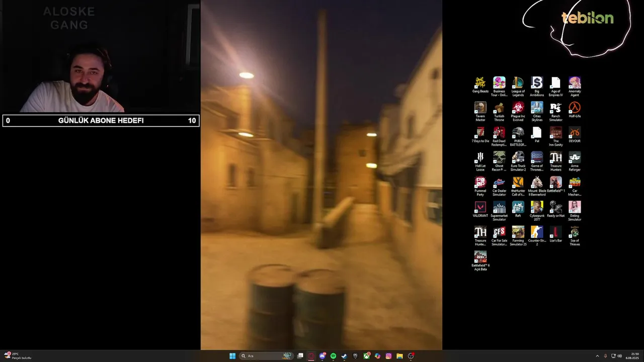Image resolution: width=644 pixels, height=362 pixels.
Task: Open Task View from the taskbar
Action: [x=300, y=356]
